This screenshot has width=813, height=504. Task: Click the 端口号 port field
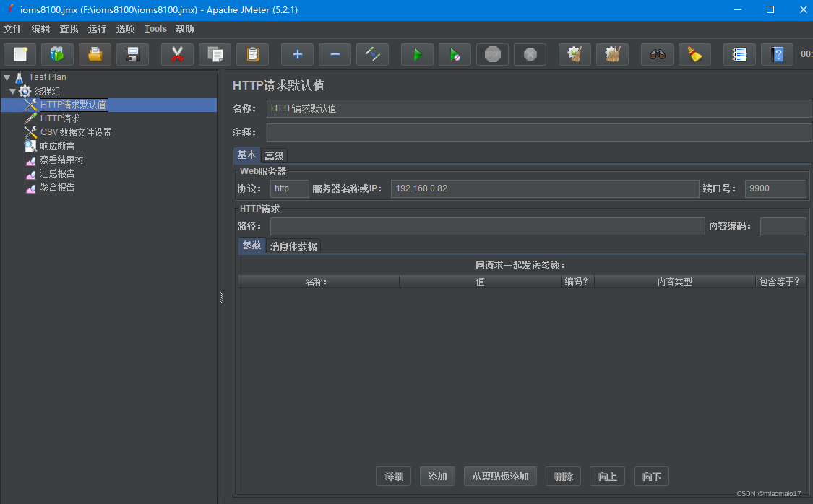coord(775,188)
